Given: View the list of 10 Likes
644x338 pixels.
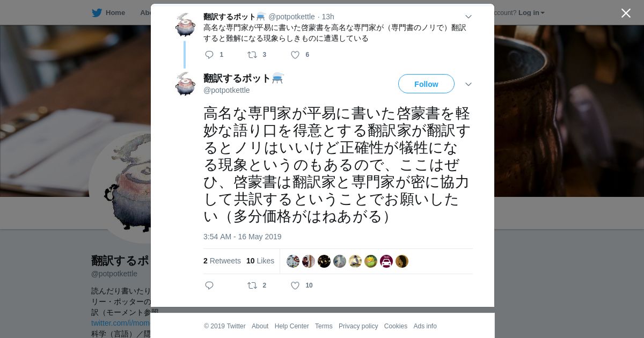Looking at the screenshot, I should 260,261.
